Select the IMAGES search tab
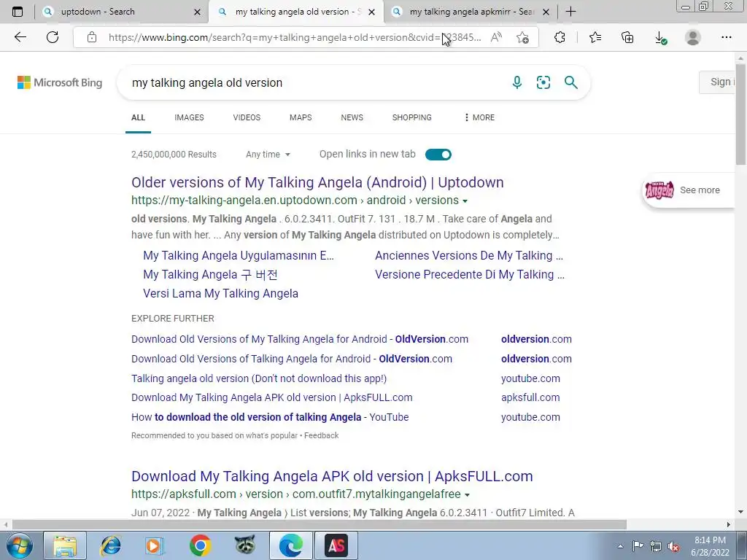This screenshot has height=560, width=747. [189, 117]
